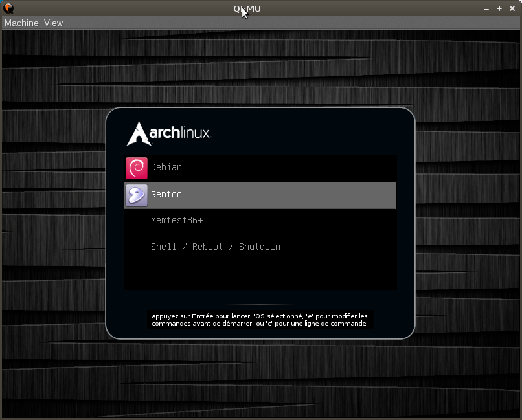Maximize the QEMU window

click(499, 8)
